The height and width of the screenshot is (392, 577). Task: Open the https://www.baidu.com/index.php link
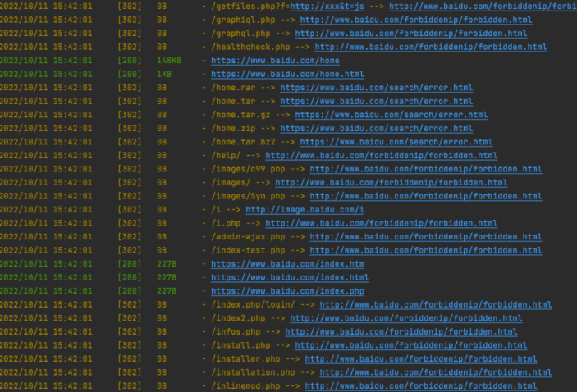287,291
